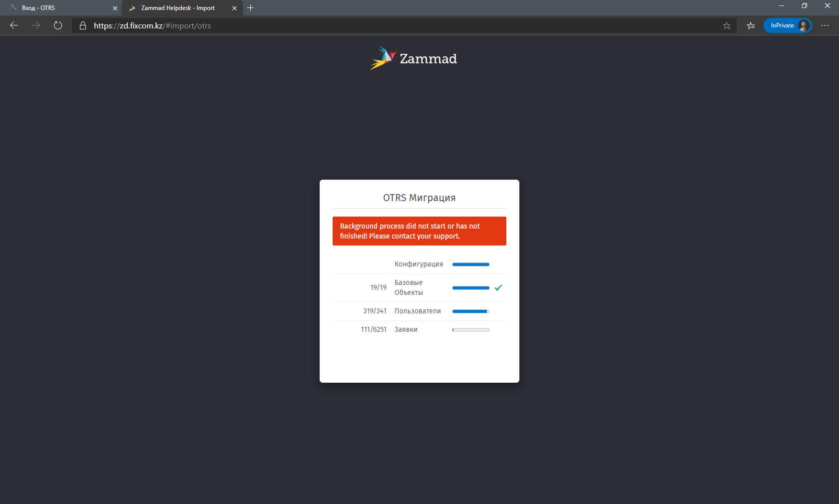Click the 319/341 users counter
The height and width of the screenshot is (504, 839).
[375, 311]
